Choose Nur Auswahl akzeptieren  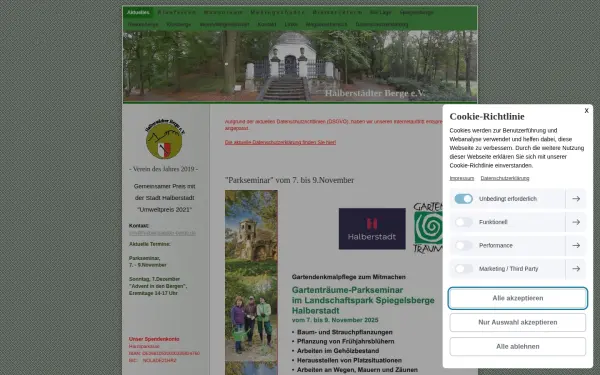click(x=517, y=322)
